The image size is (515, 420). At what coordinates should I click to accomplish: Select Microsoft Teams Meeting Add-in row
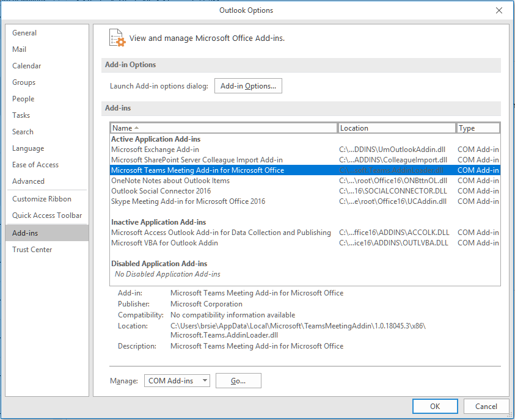pos(305,170)
